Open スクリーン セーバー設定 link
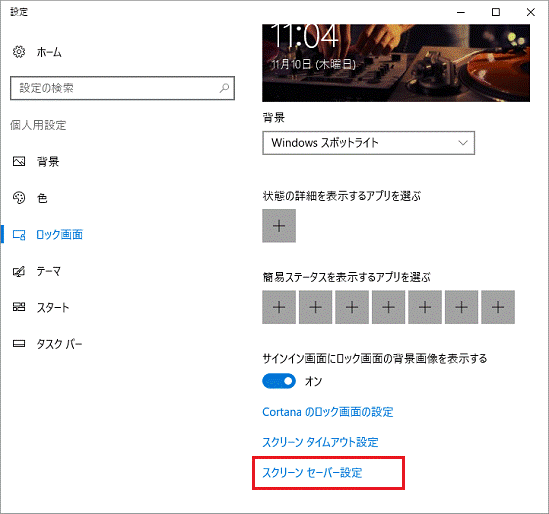The height and width of the screenshot is (514, 549). [312, 473]
